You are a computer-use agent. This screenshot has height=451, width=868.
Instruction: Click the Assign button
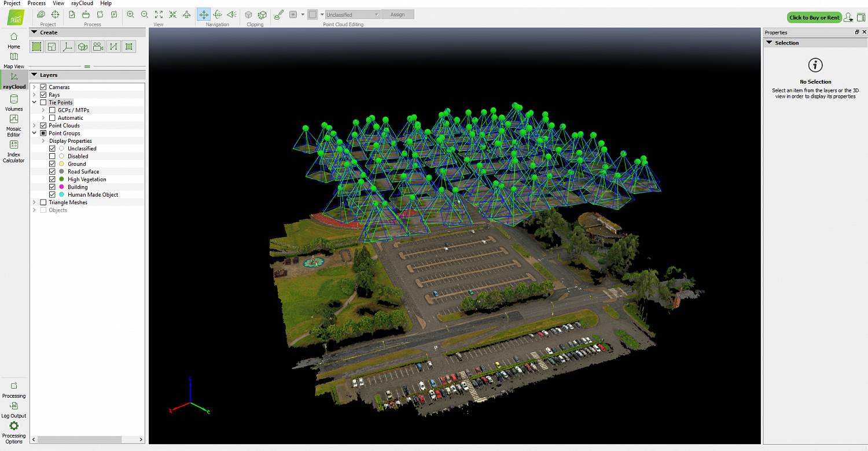(x=398, y=14)
